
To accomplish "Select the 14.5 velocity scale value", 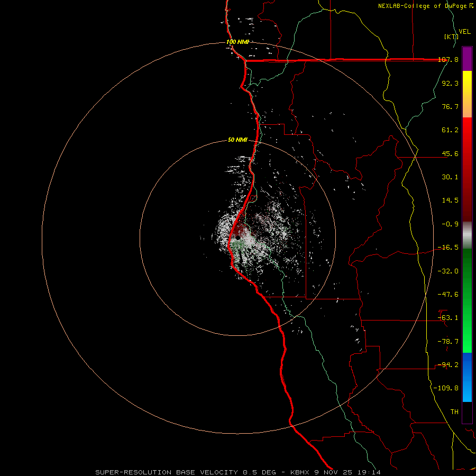I will [x=450, y=200].
